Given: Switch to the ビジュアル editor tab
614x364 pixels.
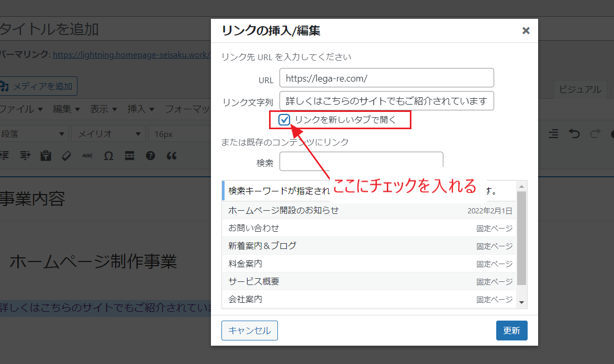Looking at the screenshot, I should (x=580, y=89).
